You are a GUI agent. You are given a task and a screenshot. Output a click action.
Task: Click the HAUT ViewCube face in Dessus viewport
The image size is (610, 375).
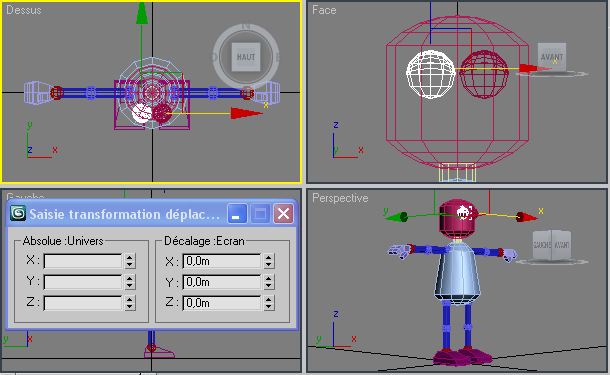[246, 57]
